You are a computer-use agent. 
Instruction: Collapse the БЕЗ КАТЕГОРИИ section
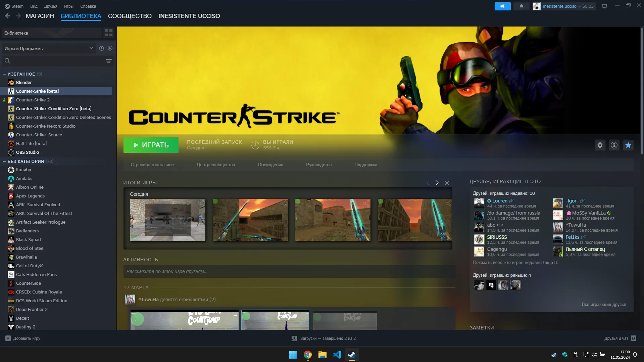4,161
